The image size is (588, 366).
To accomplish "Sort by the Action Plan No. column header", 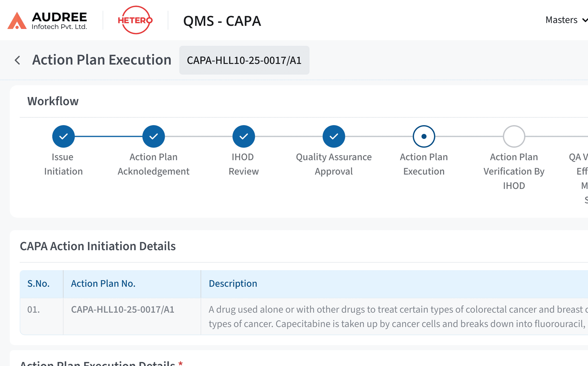I will point(103,283).
